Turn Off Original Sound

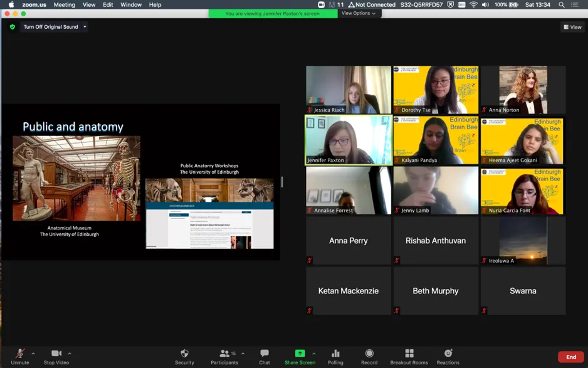(x=51, y=27)
